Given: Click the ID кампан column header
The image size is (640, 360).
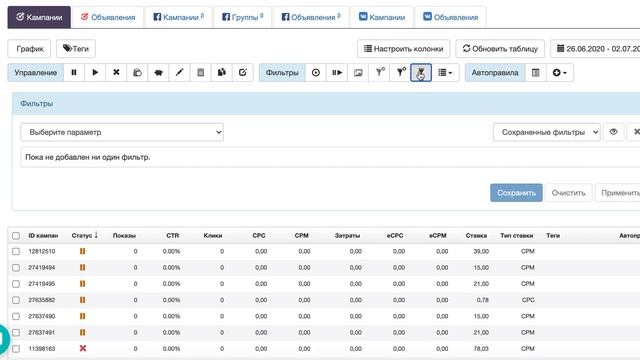Looking at the screenshot, I should [43, 236].
